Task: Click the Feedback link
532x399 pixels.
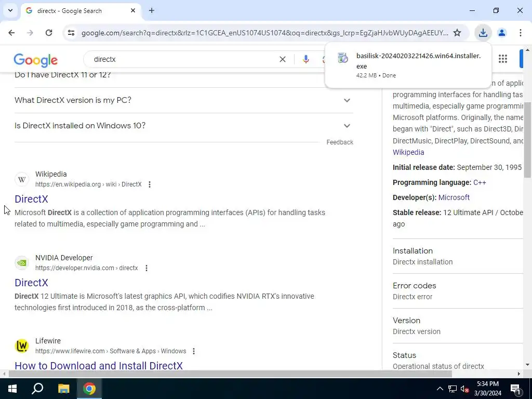Action: coord(340,142)
